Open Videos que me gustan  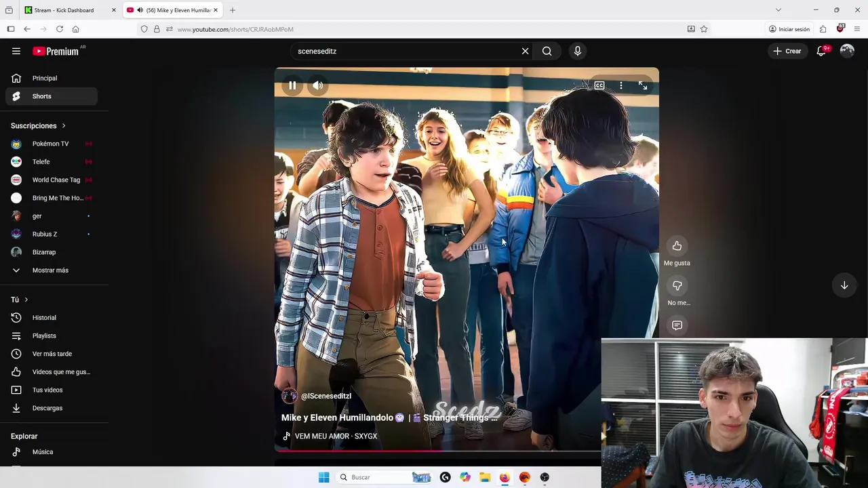pos(52,372)
